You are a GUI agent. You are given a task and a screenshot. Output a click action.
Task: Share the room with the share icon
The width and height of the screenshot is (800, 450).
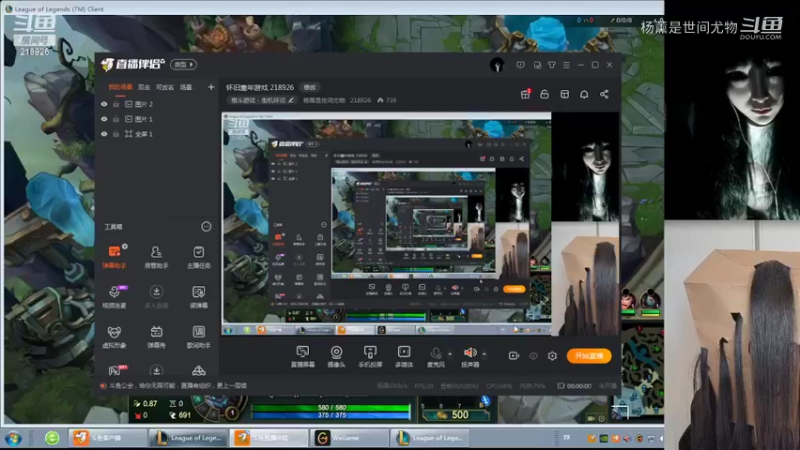click(604, 94)
